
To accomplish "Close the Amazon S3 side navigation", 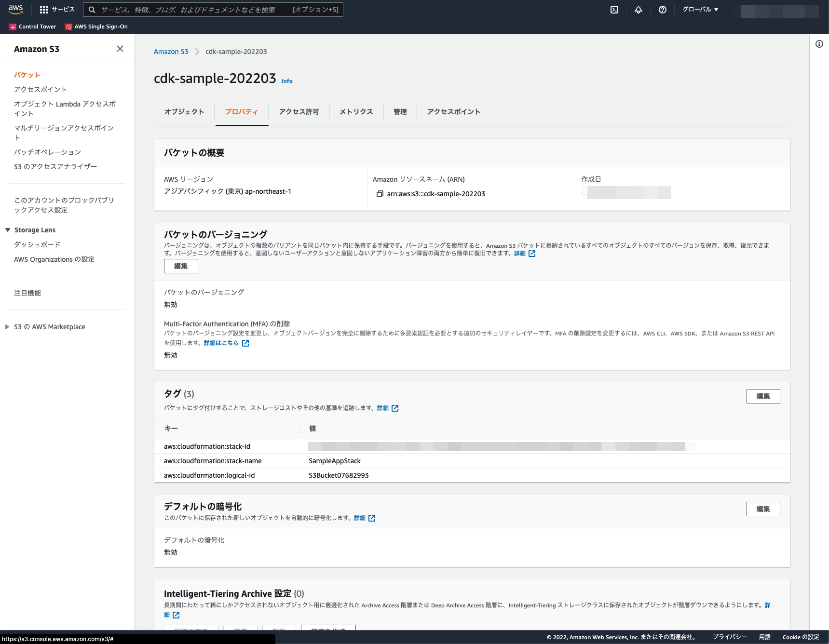I will [120, 49].
